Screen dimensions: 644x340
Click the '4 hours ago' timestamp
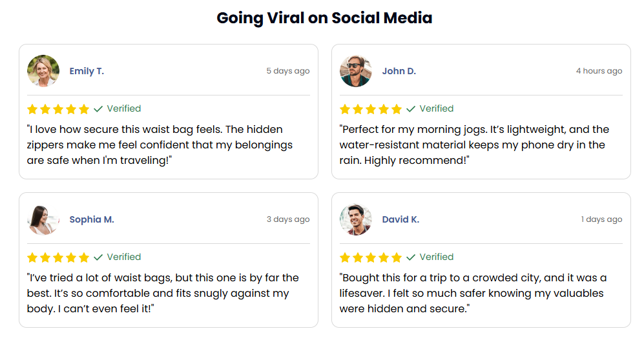[x=599, y=71]
